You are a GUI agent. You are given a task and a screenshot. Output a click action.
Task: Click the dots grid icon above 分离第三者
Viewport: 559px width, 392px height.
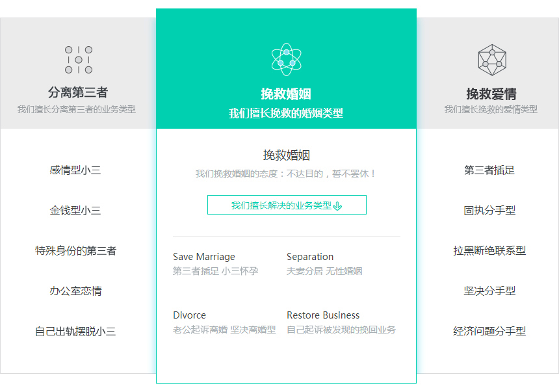coord(78,60)
